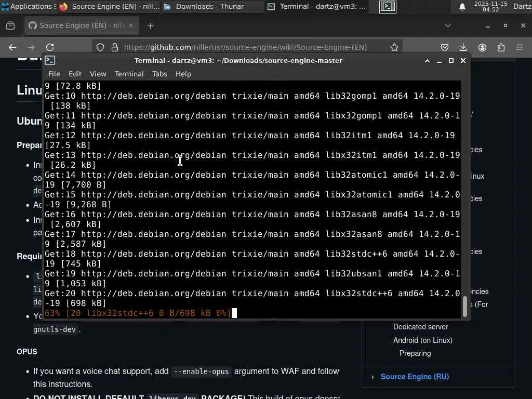Open the Firefox extensions icon
Viewport: 532px width, 399px height.
pyautogui.click(x=501, y=47)
